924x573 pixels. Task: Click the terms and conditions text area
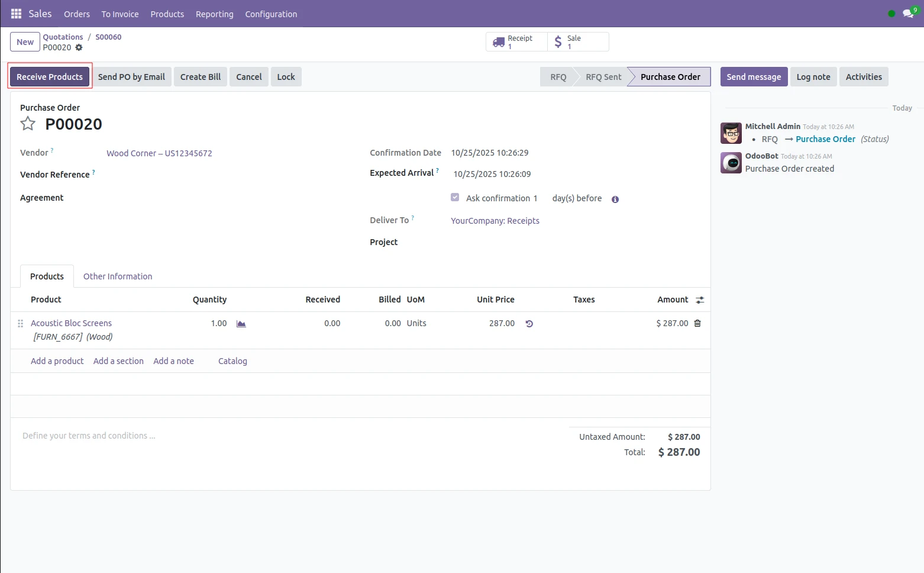(89, 435)
